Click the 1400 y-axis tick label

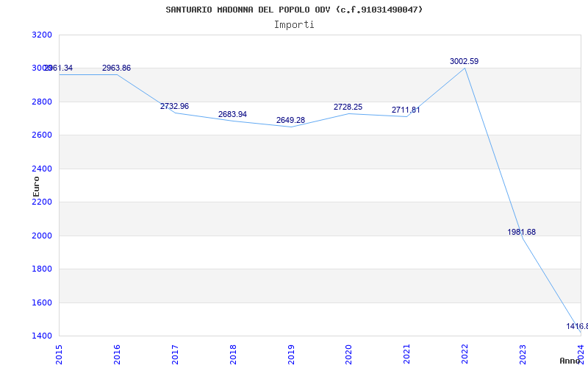(x=42, y=336)
